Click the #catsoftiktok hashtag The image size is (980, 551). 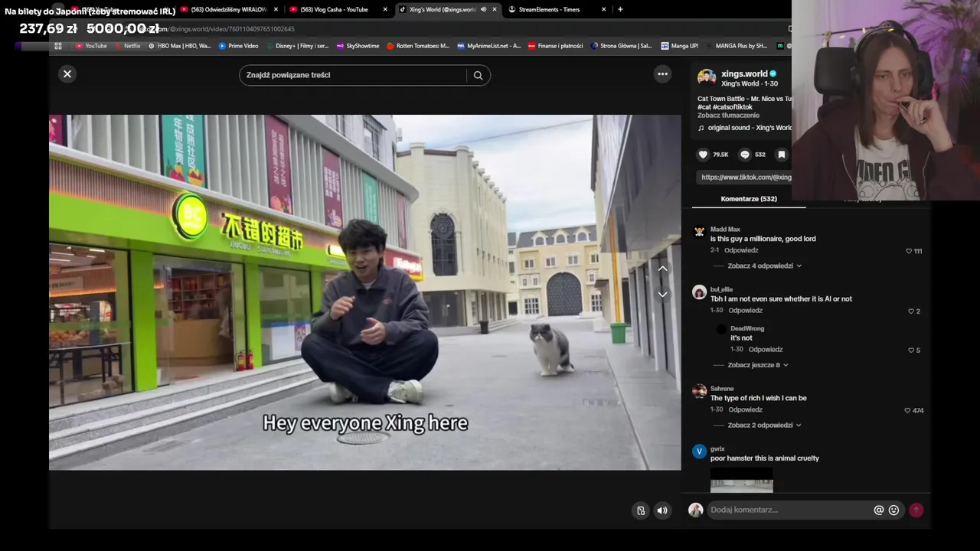732,107
